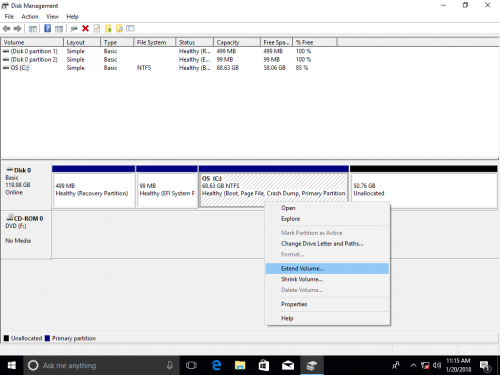This screenshot has width=500, height=375.
Task: Select the 50.76 GB Unallocated space block
Action: 424,190
